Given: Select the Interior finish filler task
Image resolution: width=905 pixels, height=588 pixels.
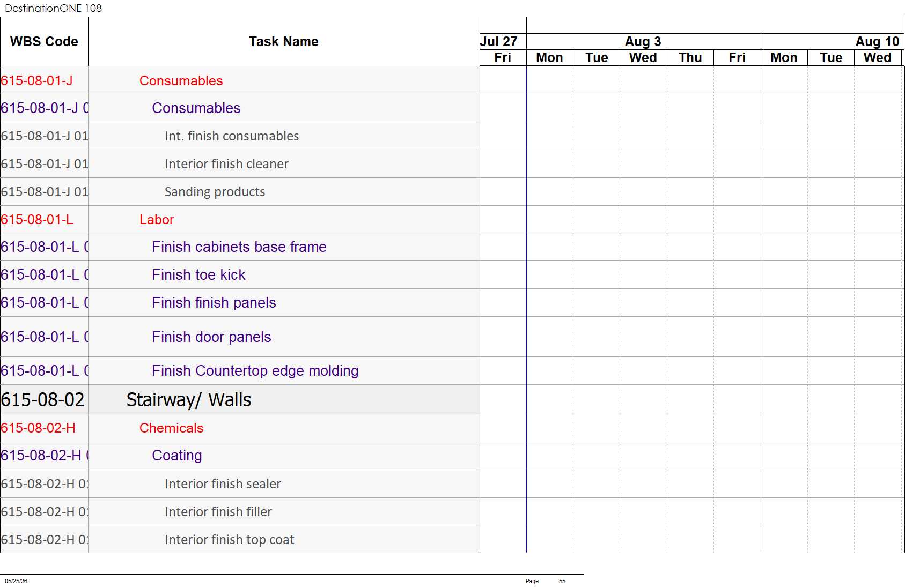Looking at the screenshot, I should pyautogui.click(x=218, y=512).
